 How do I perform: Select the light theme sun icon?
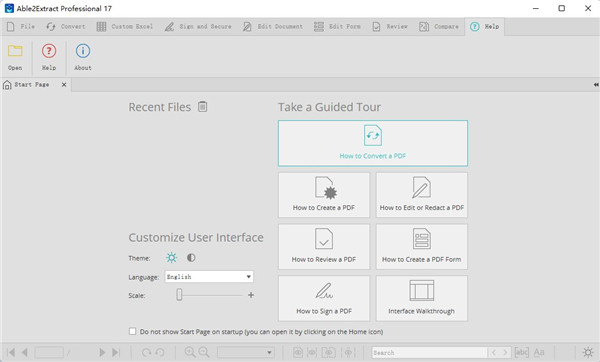pyautogui.click(x=171, y=258)
